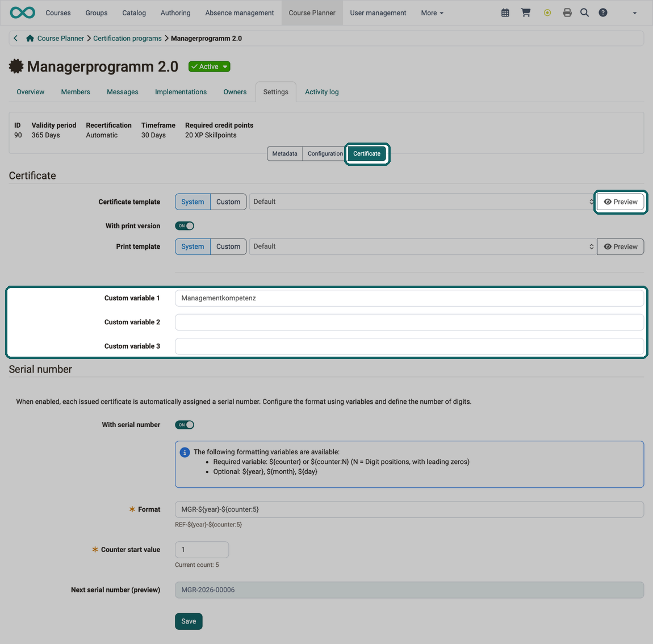Click the info icon in formatting variables box
Viewport: 653px width, 644px height.
[x=185, y=453]
